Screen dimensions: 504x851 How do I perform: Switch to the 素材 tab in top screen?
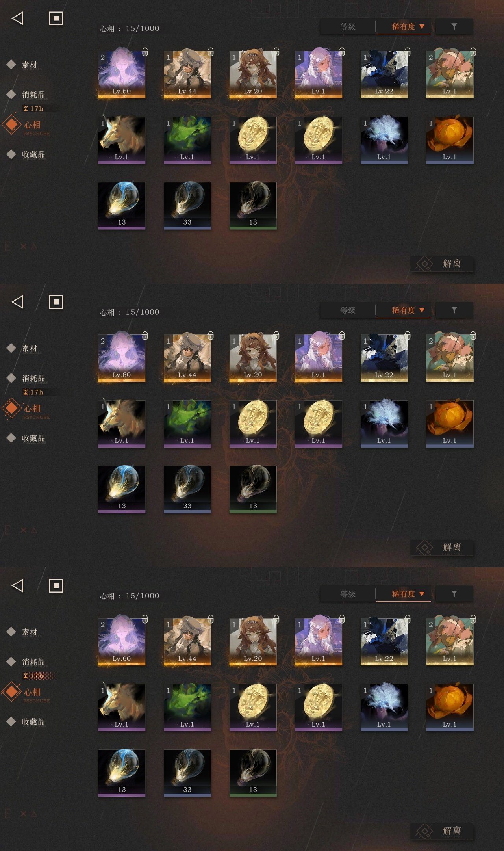point(29,65)
